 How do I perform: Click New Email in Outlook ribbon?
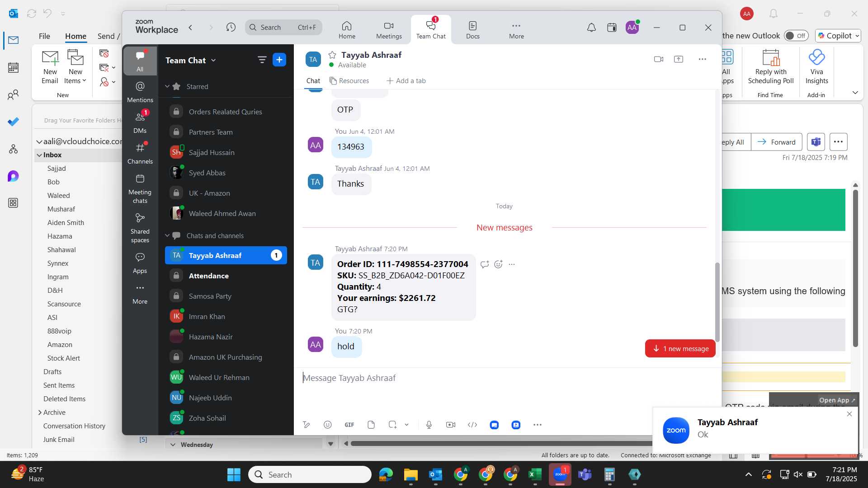point(50,67)
